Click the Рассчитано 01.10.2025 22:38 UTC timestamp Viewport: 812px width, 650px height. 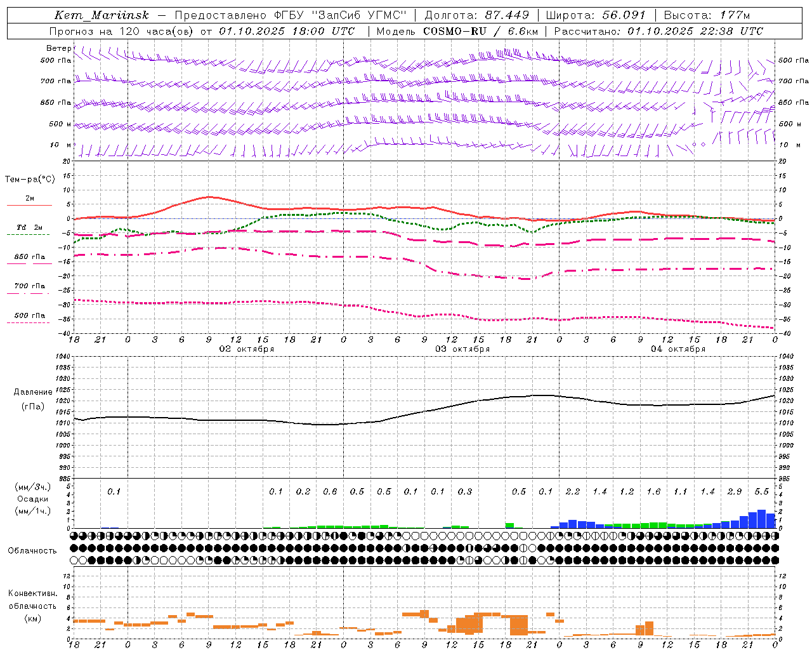[x=658, y=31]
